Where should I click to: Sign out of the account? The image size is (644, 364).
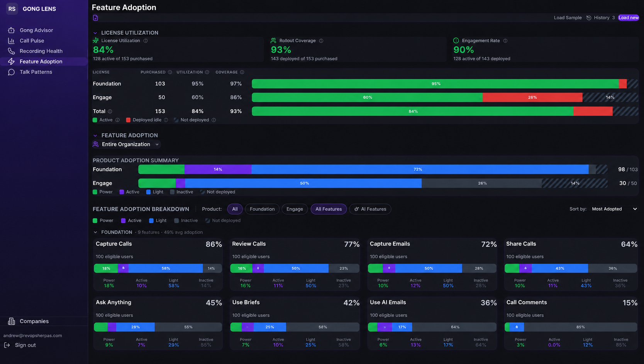[x=25, y=345]
